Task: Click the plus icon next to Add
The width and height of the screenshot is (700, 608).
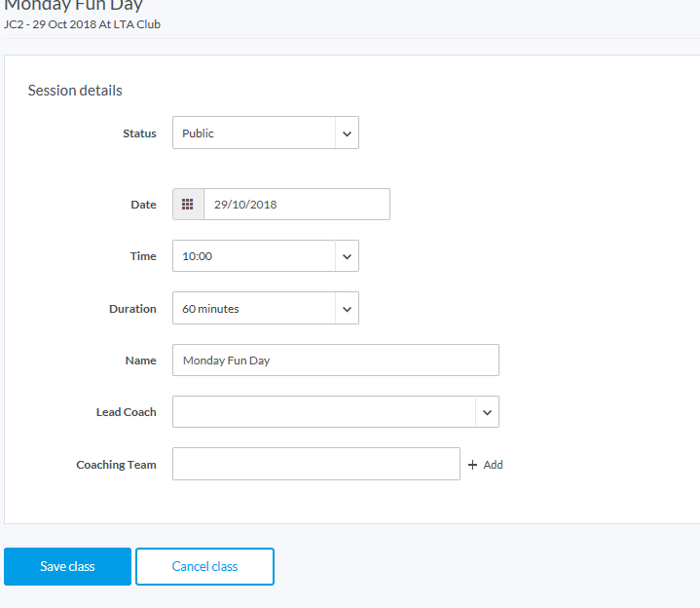Action: click(473, 465)
